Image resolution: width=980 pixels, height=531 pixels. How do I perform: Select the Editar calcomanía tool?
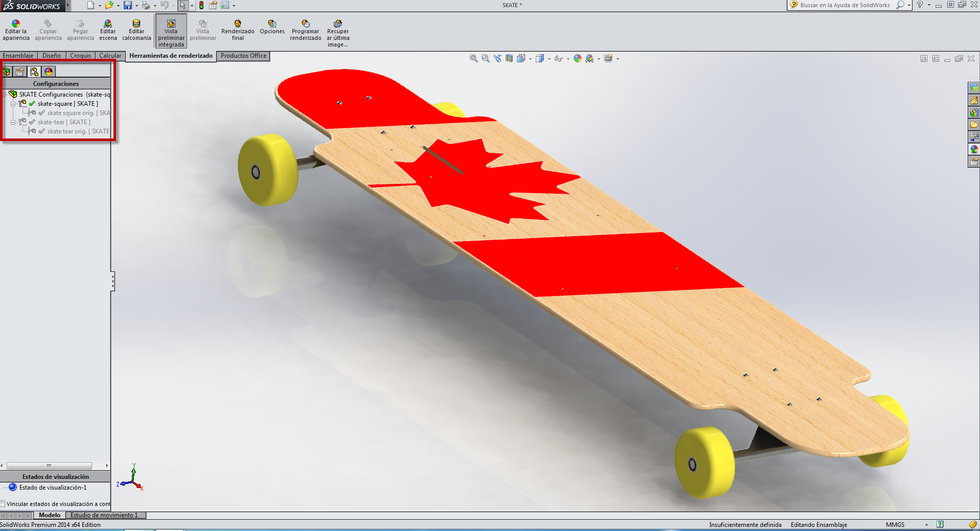click(x=136, y=30)
